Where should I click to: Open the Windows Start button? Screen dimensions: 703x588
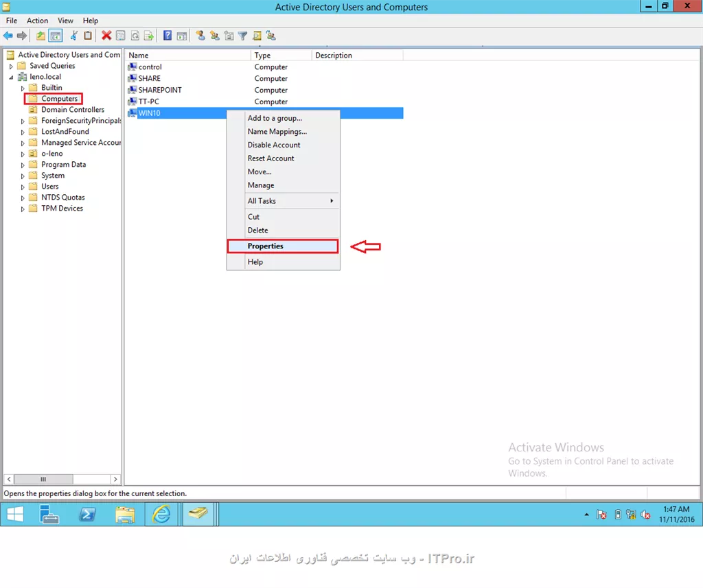pos(15,514)
